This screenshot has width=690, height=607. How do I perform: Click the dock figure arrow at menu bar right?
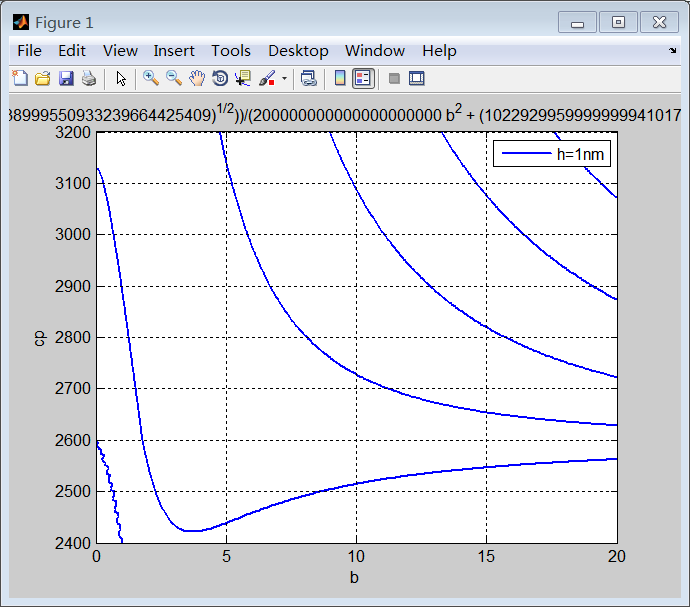tap(672, 50)
